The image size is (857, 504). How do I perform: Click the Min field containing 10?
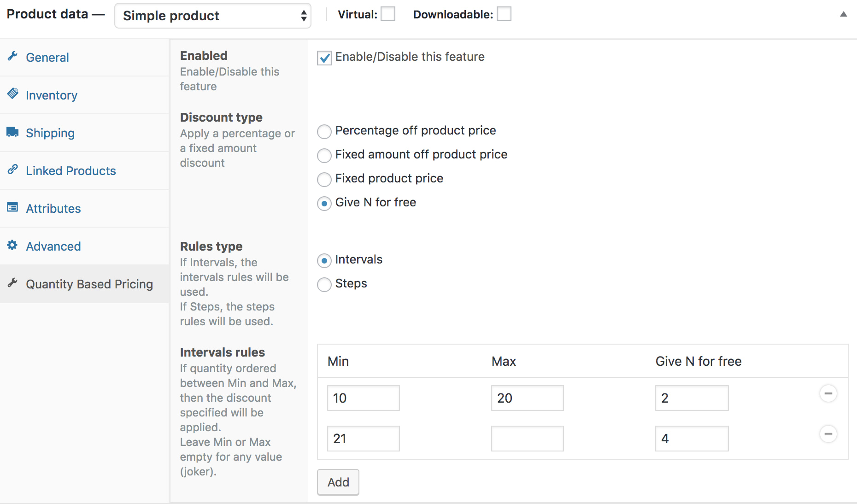point(364,398)
